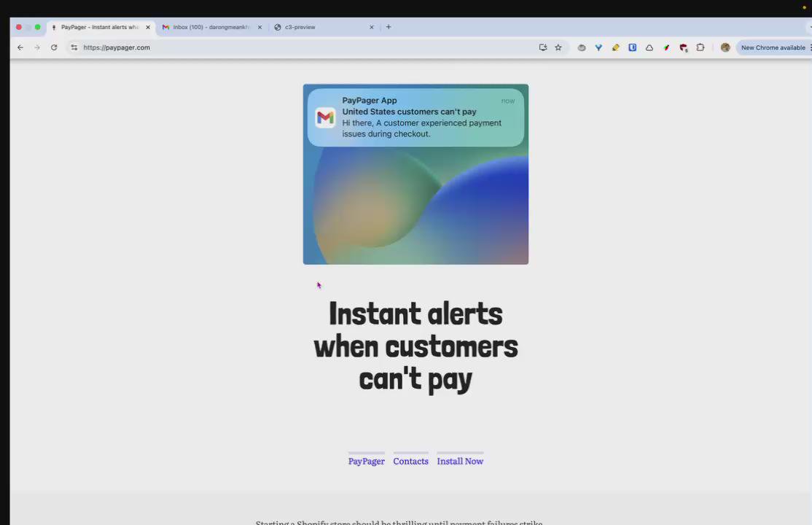812x525 pixels.
Task: Open the Extensions puzzle menu
Action: pyautogui.click(x=700, y=47)
